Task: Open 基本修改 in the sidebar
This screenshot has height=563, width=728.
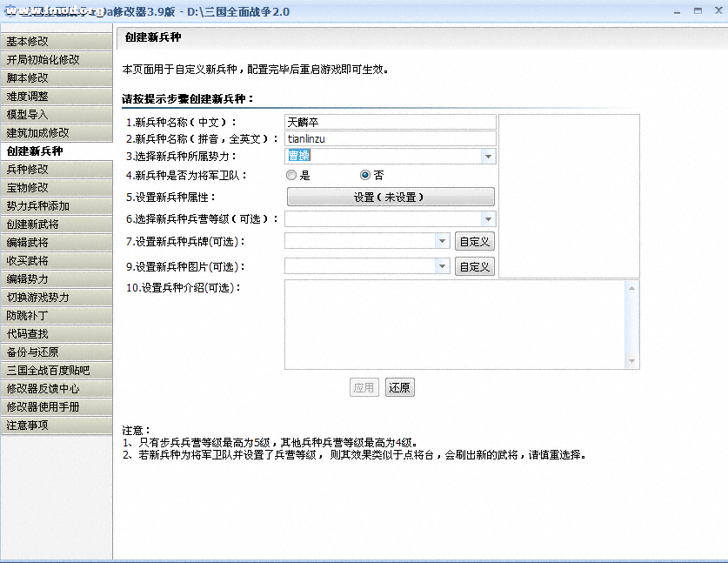Action: point(28,42)
